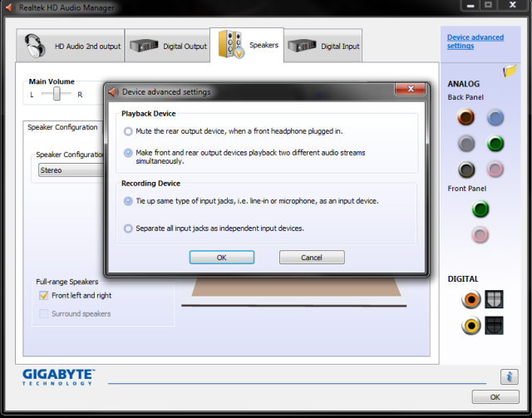Screen dimensions: 532x418
Task: Click the pink front panel microphone jack
Action: coord(480,234)
